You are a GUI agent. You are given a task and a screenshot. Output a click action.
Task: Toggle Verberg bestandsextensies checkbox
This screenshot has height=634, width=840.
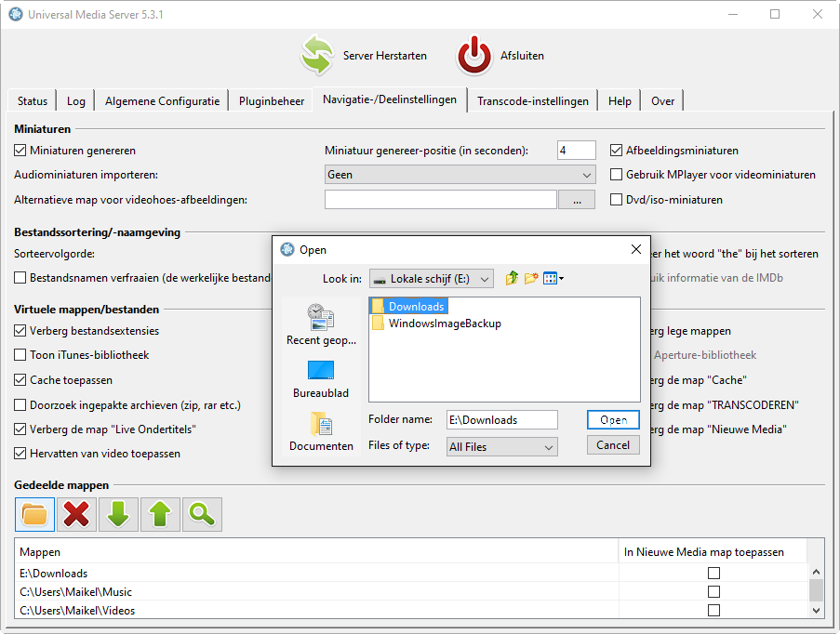20,331
